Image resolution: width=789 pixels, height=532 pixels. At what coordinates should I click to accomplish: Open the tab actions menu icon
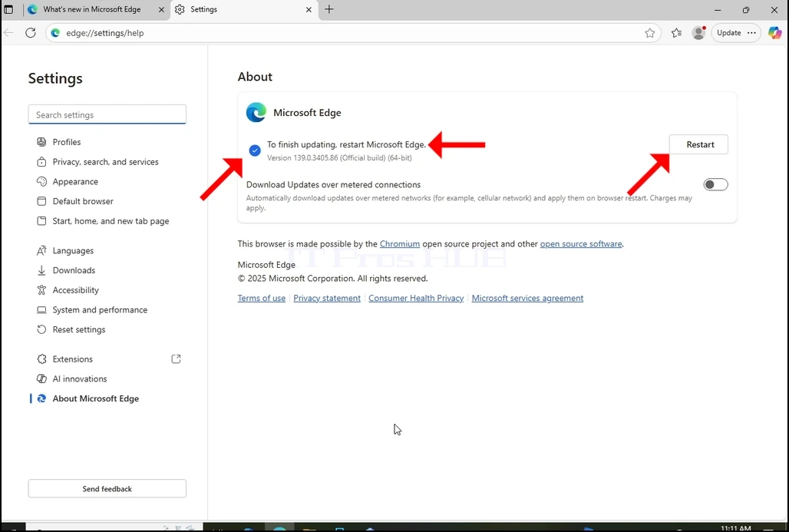point(8,9)
